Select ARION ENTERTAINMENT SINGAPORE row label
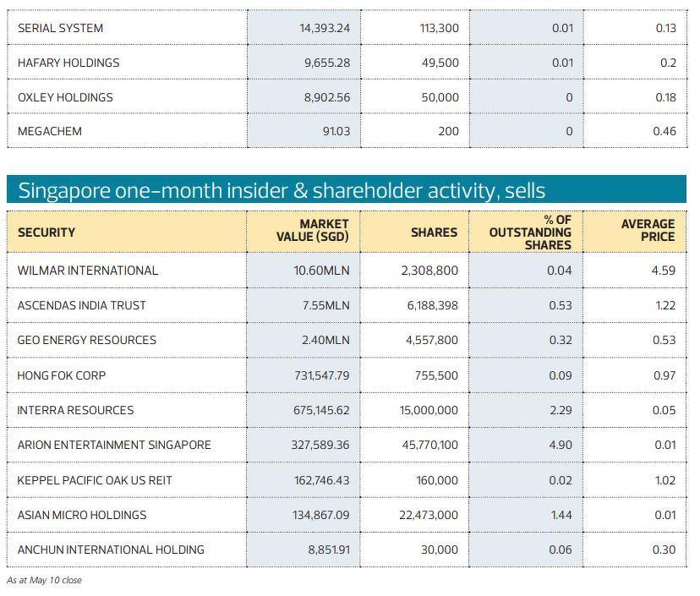The image size is (700, 596). [114, 445]
